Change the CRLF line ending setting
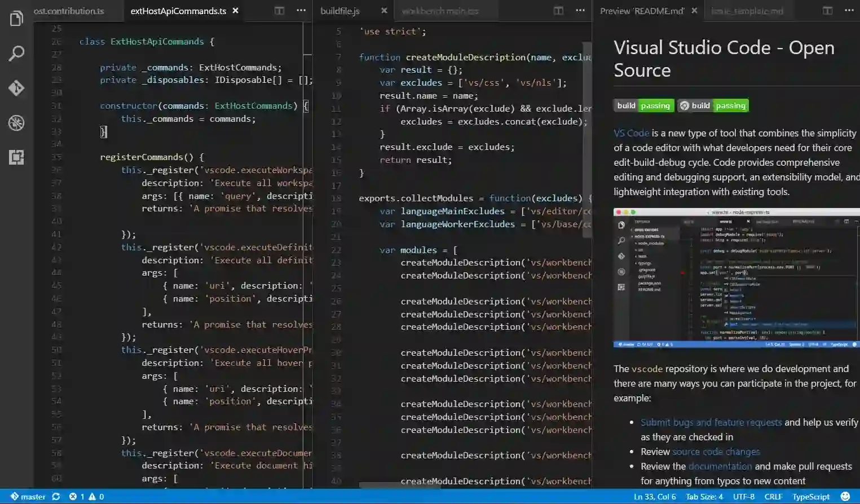 click(773, 497)
